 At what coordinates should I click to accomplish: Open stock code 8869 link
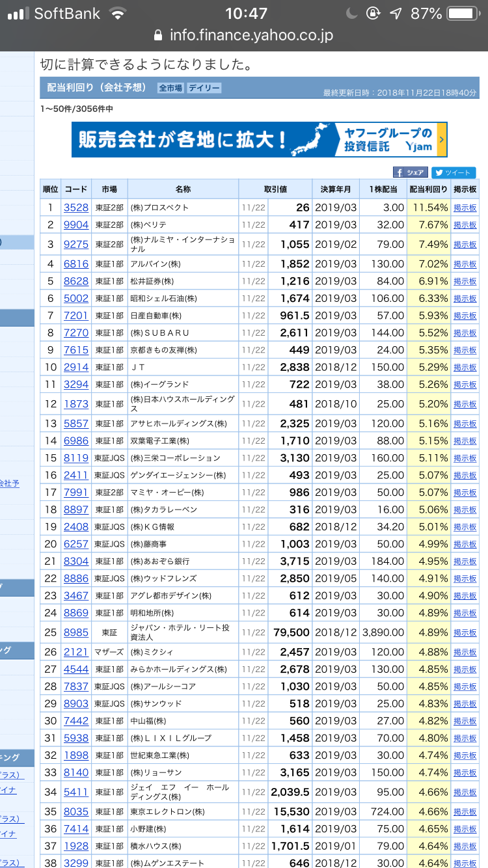(x=76, y=613)
